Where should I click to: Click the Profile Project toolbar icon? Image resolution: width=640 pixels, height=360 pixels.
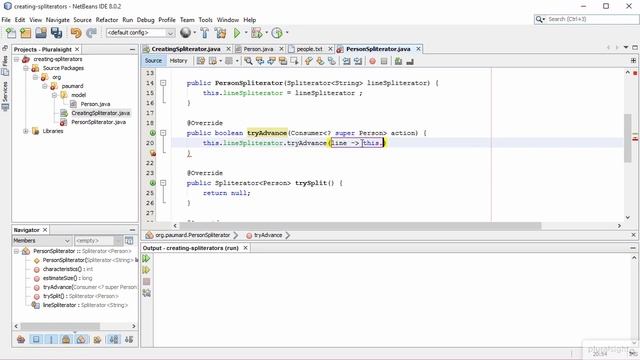(277, 33)
